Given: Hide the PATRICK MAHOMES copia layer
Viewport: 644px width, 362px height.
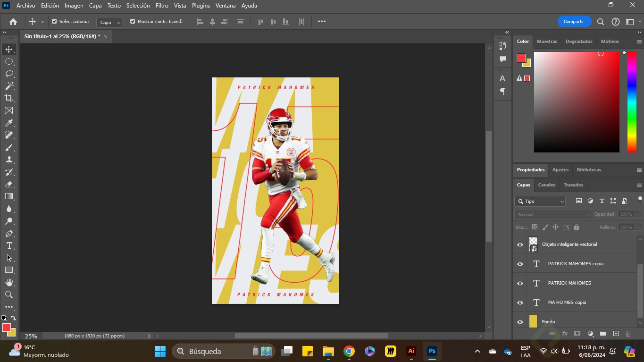Looking at the screenshot, I should coord(520,264).
